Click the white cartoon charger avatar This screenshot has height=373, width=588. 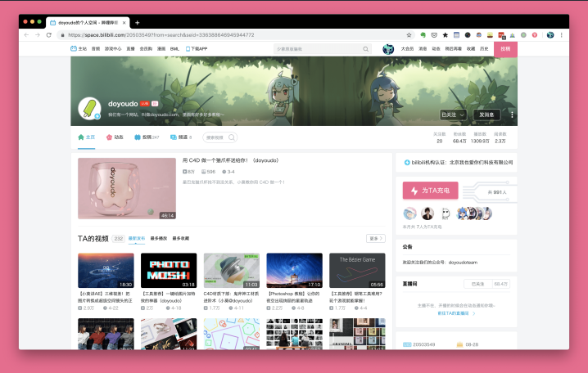446,213
